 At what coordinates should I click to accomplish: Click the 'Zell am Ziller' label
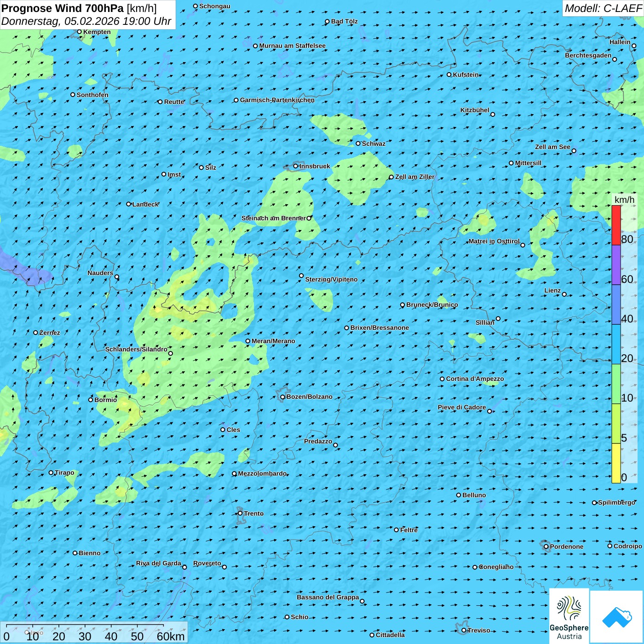tap(415, 177)
